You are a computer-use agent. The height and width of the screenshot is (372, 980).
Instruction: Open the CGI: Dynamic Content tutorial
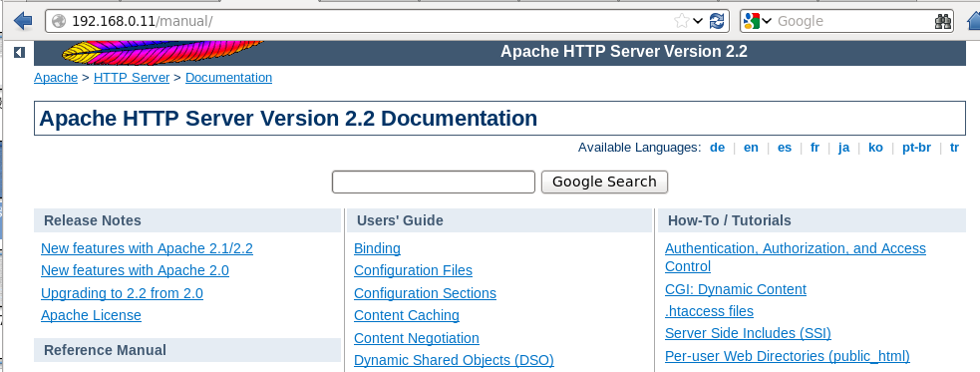(x=736, y=289)
